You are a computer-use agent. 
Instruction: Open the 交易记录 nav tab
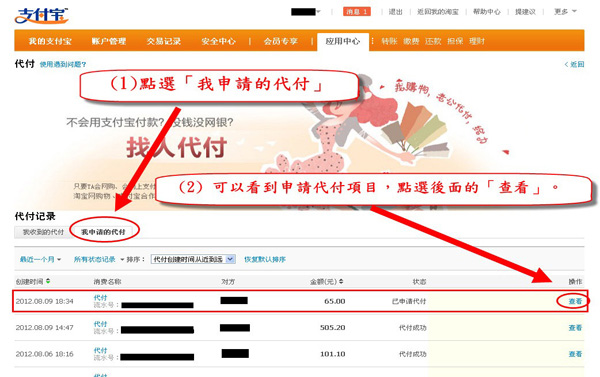tap(163, 41)
